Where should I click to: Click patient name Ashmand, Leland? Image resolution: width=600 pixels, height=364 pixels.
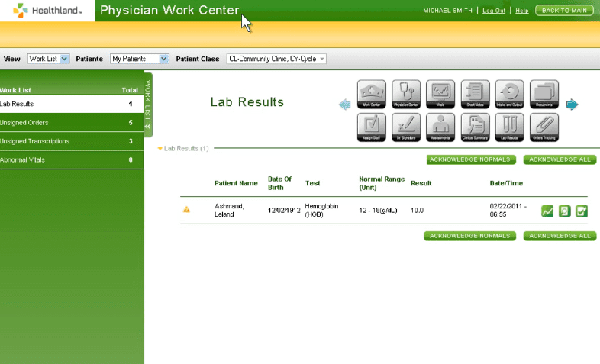click(229, 211)
